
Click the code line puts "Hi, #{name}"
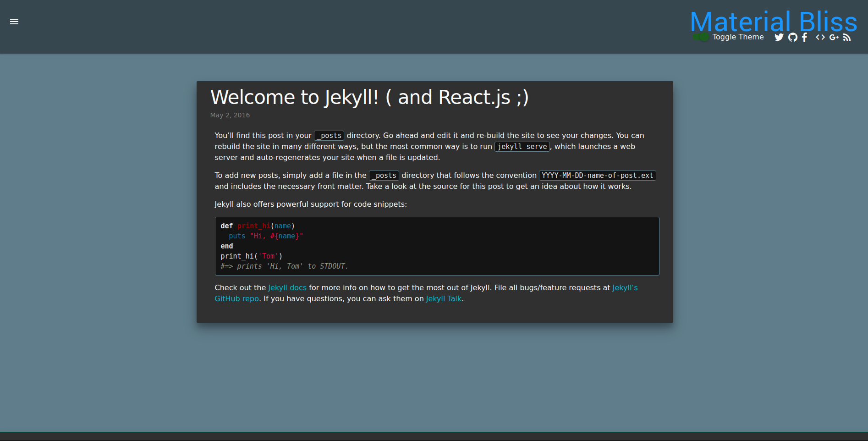tap(266, 236)
